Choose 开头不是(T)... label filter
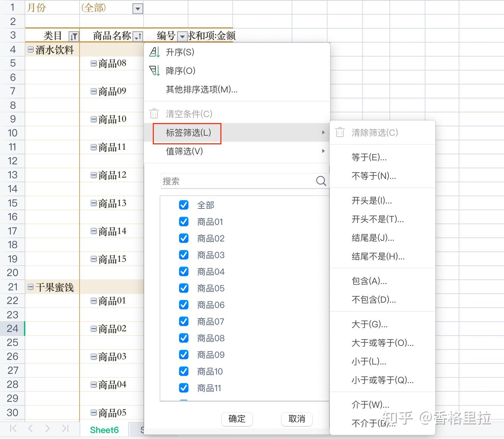 [383, 219]
